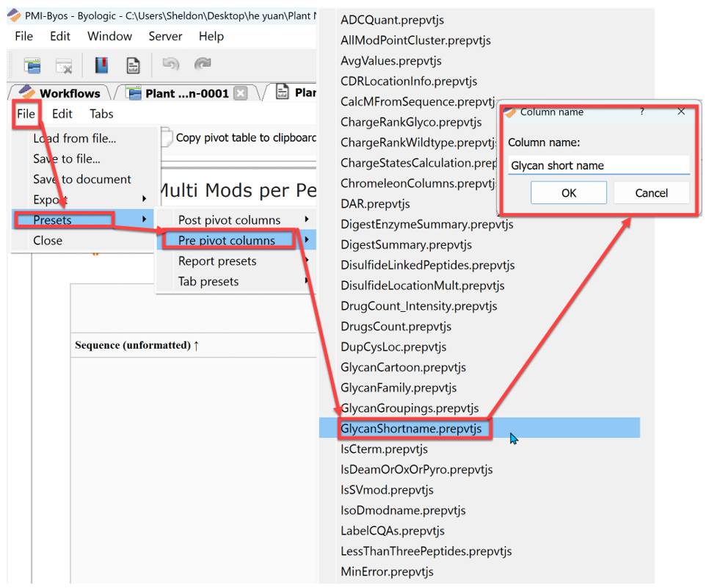Cancel the Column name dialog
Screen dimensions: 709x588
click(651, 193)
